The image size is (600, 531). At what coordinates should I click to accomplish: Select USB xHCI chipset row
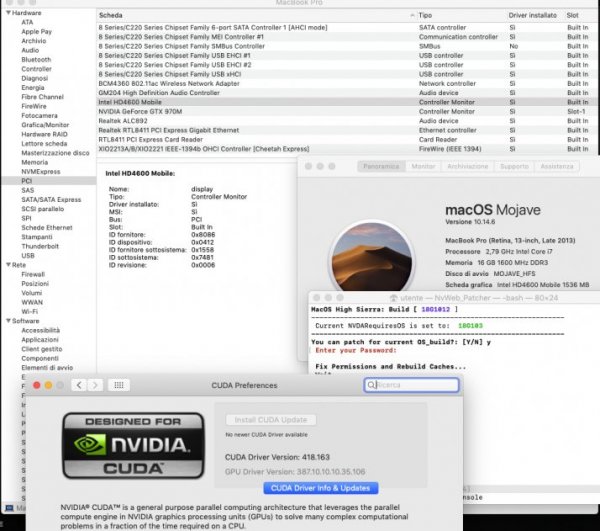346,74
